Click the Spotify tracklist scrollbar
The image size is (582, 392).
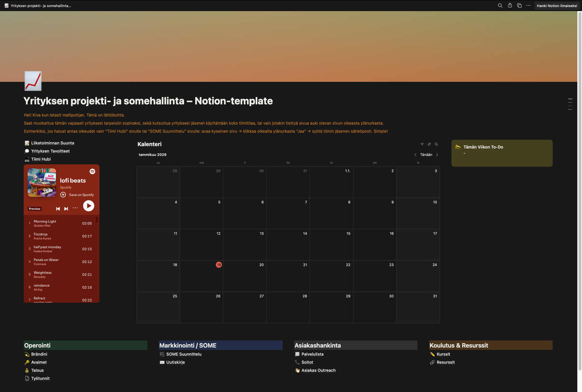click(x=97, y=220)
